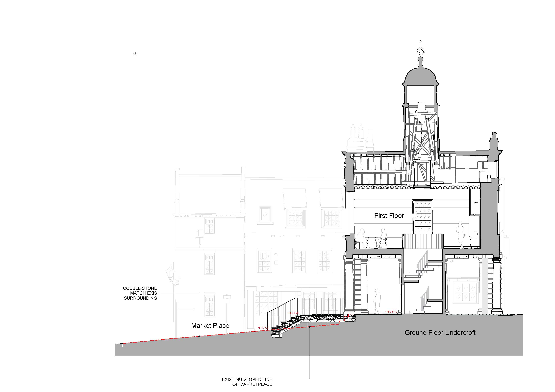Select the 'EXISTING SLOPED LINE OF MARKETPLACE' annotation

point(247,382)
